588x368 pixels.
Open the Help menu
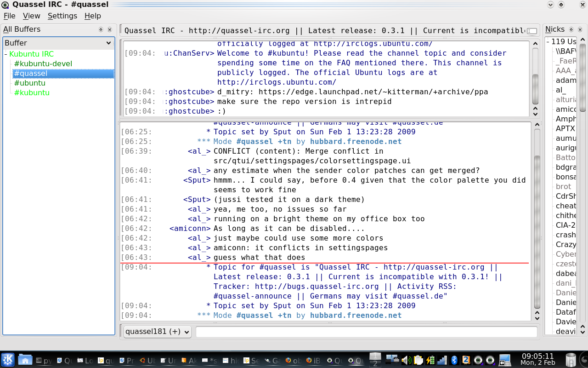coord(93,16)
